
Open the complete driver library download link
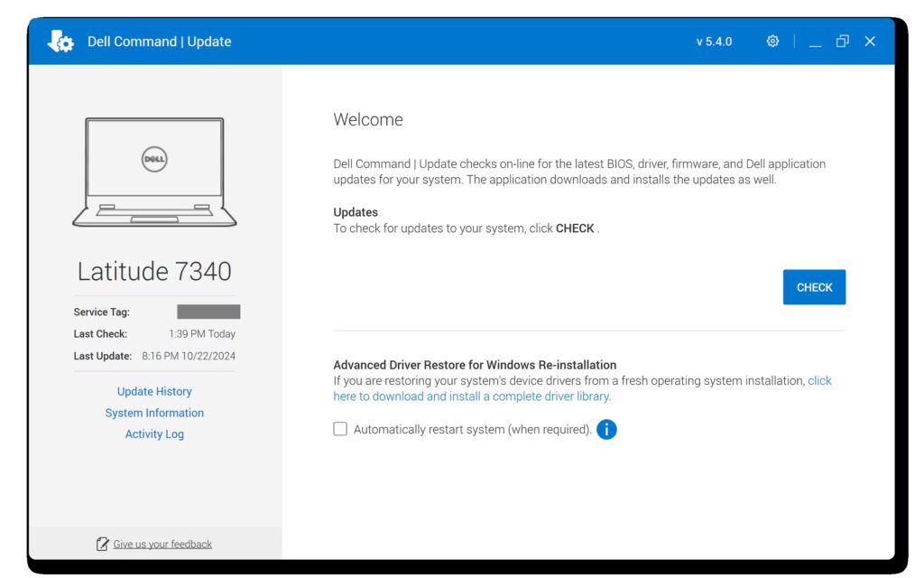[x=472, y=396]
